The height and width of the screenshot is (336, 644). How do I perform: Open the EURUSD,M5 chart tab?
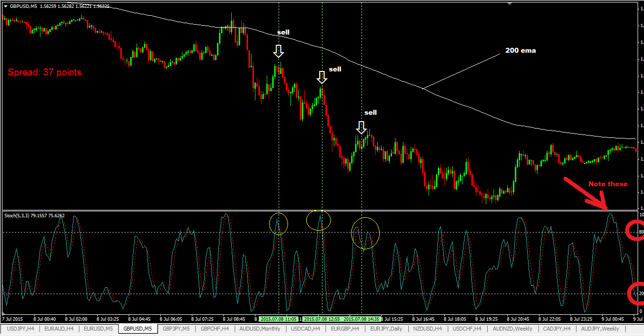click(x=99, y=329)
